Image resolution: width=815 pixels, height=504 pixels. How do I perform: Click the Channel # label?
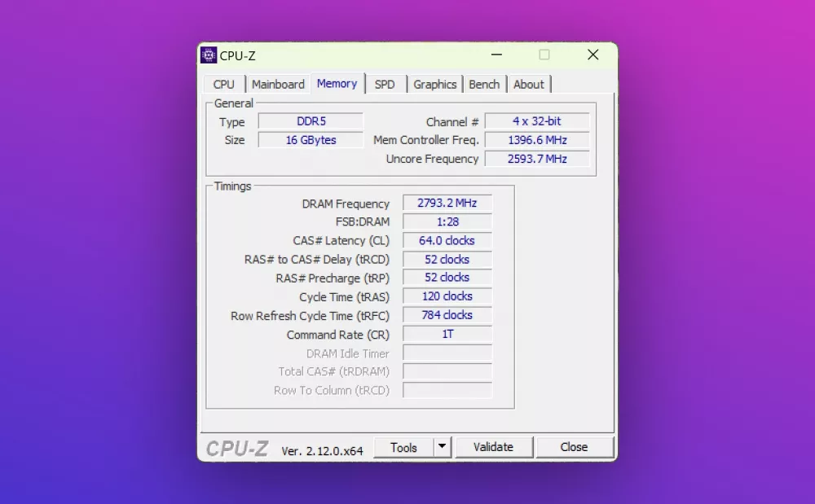452,122
